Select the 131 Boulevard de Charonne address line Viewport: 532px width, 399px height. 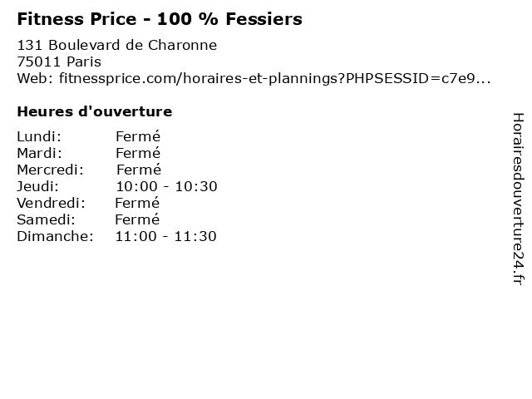[x=116, y=45]
